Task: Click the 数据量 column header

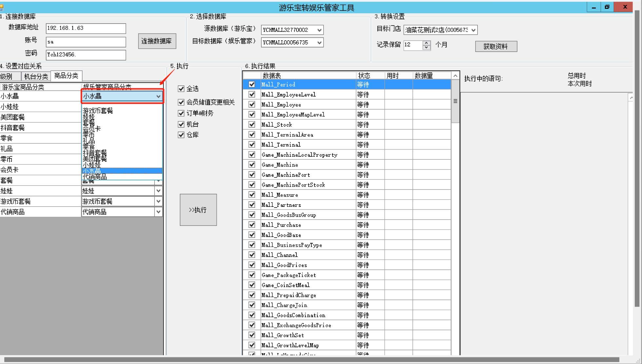Action: click(x=432, y=76)
